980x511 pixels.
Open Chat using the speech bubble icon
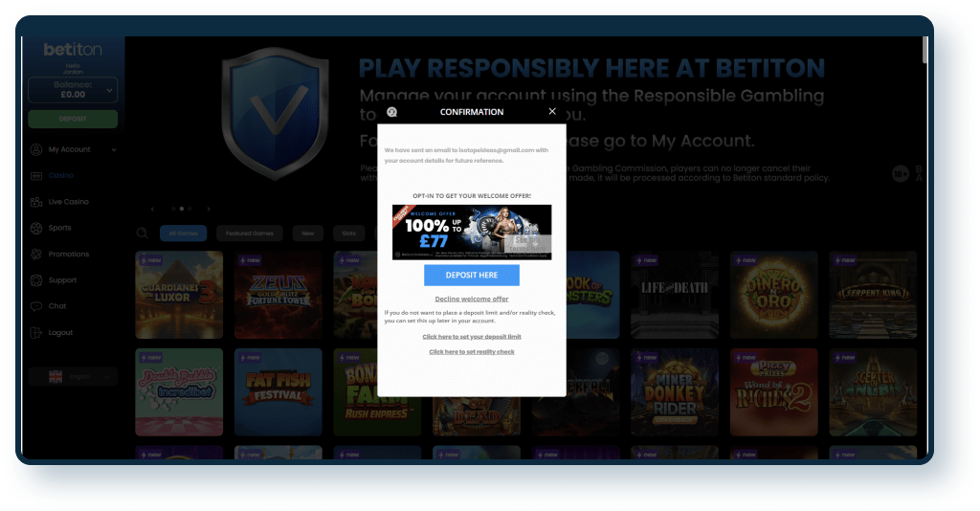tap(36, 306)
